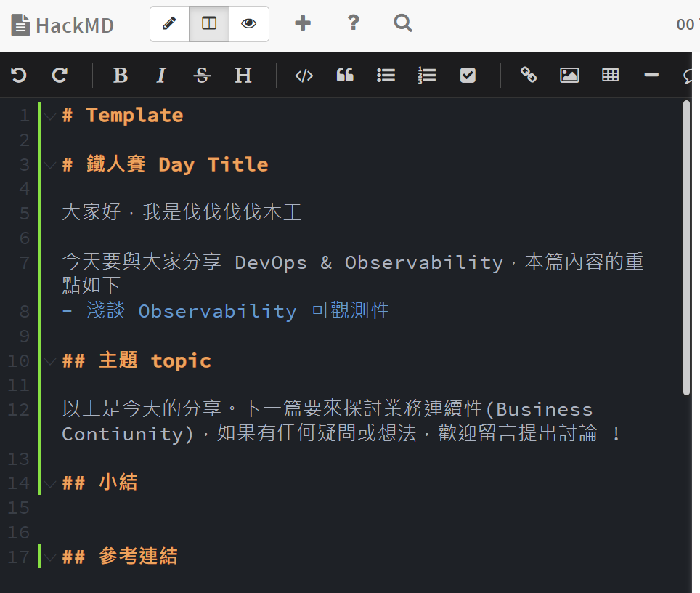This screenshot has width=700, height=593.
Task: Collapse the '## 小結' section fold
Action: 49,484
